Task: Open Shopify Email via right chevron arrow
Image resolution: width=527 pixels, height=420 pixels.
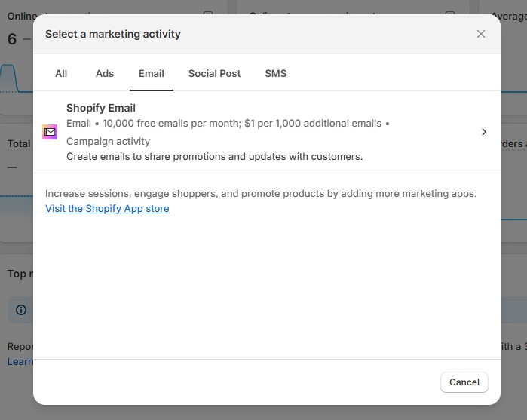Action: 484,132
